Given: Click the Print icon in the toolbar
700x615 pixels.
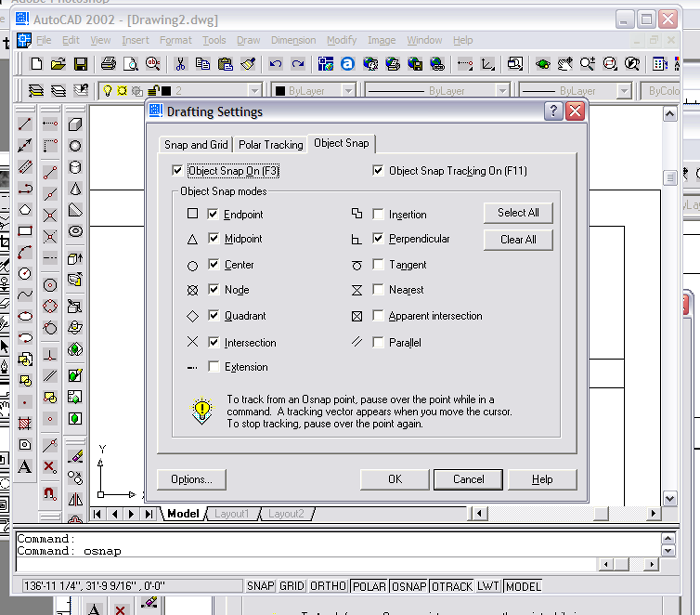Looking at the screenshot, I should pyautogui.click(x=108, y=64).
